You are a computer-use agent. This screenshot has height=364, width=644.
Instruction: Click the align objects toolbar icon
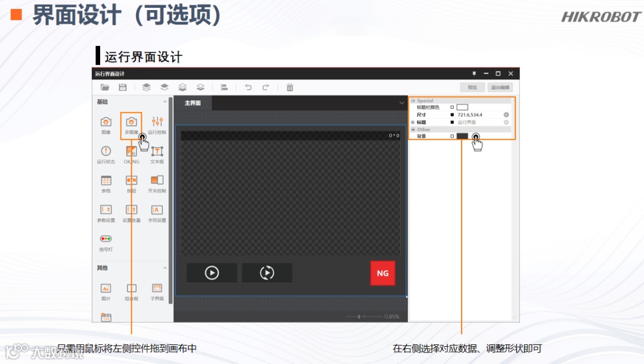click(x=224, y=87)
